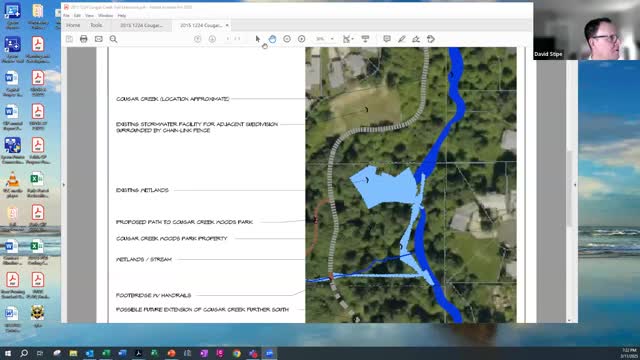Open Google Chrome from the taskbar

(237, 353)
